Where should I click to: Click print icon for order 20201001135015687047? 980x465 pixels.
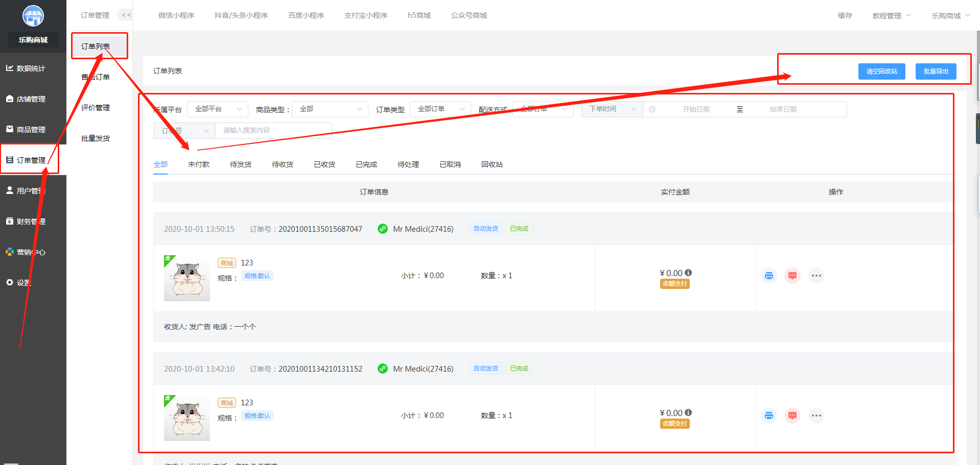pos(768,276)
